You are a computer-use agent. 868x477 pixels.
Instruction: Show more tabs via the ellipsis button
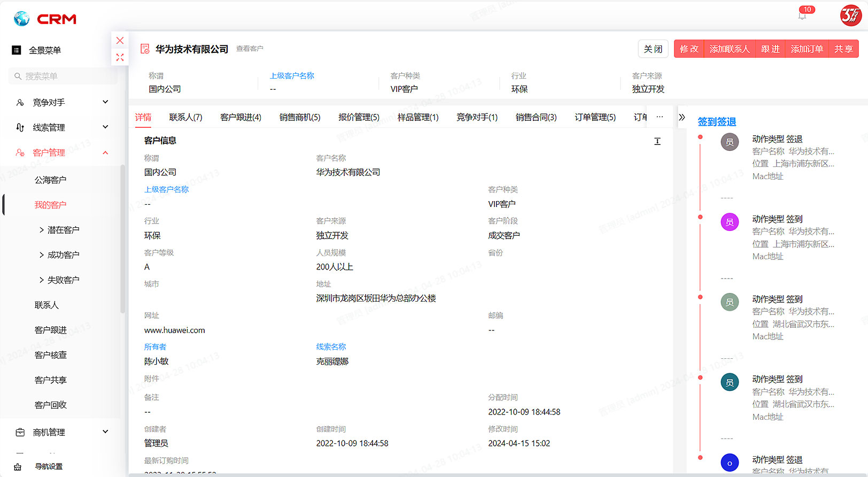coord(660,117)
